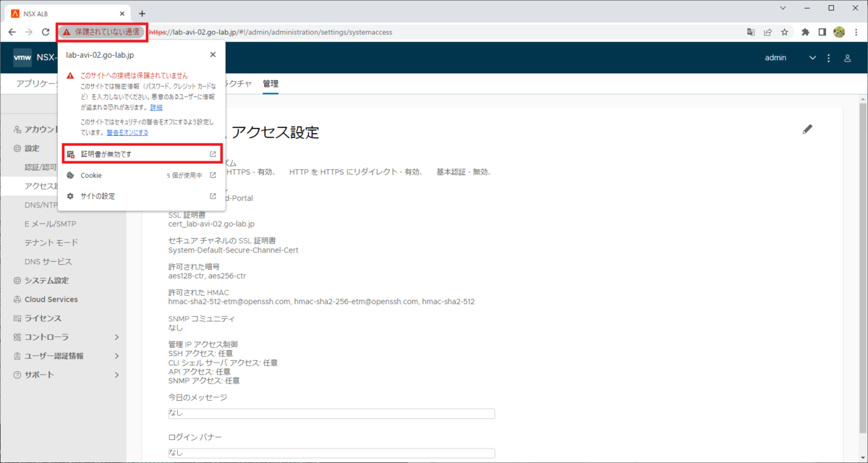Click the pencil edit icon for access settings
This screenshot has height=463, width=868.
pyautogui.click(x=807, y=129)
